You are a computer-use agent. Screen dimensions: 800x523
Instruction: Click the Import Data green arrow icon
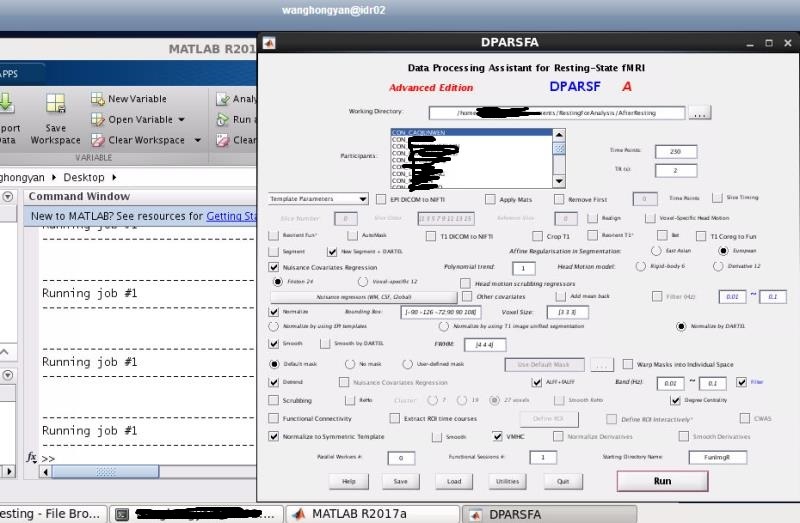[6, 103]
